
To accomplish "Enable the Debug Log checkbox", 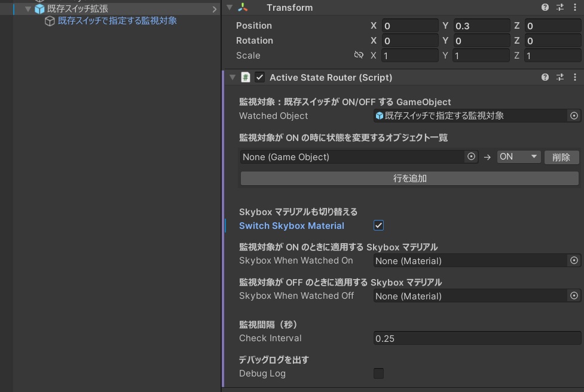I will [x=379, y=373].
